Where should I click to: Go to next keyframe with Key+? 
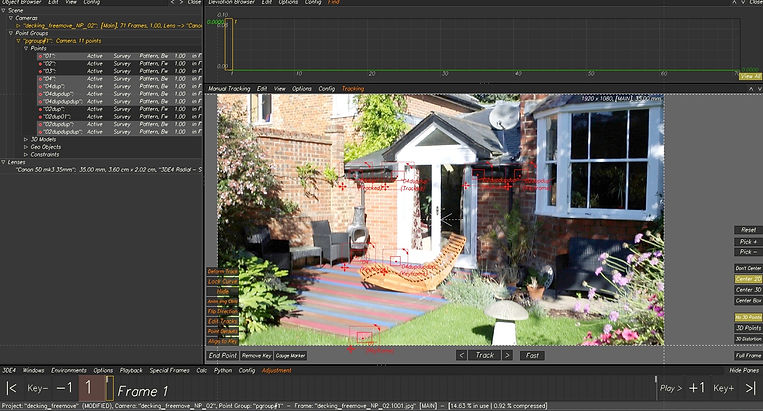point(723,388)
